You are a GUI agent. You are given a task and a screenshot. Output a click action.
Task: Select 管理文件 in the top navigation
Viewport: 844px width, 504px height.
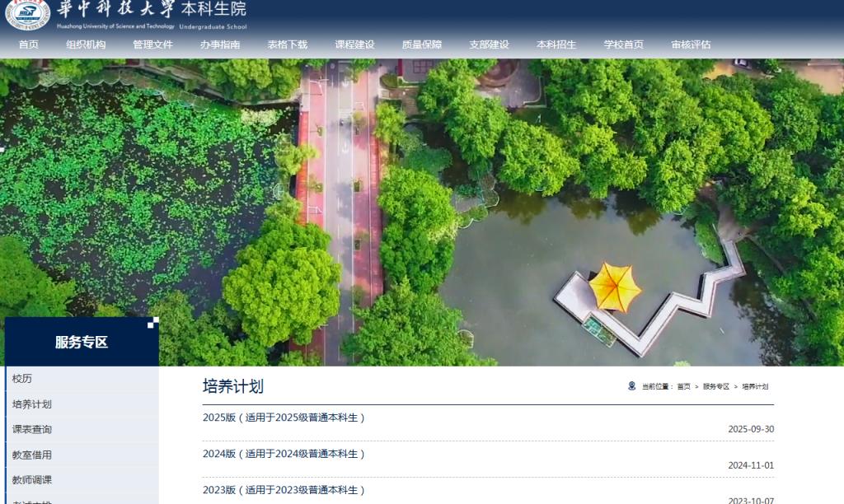[152, 44]
